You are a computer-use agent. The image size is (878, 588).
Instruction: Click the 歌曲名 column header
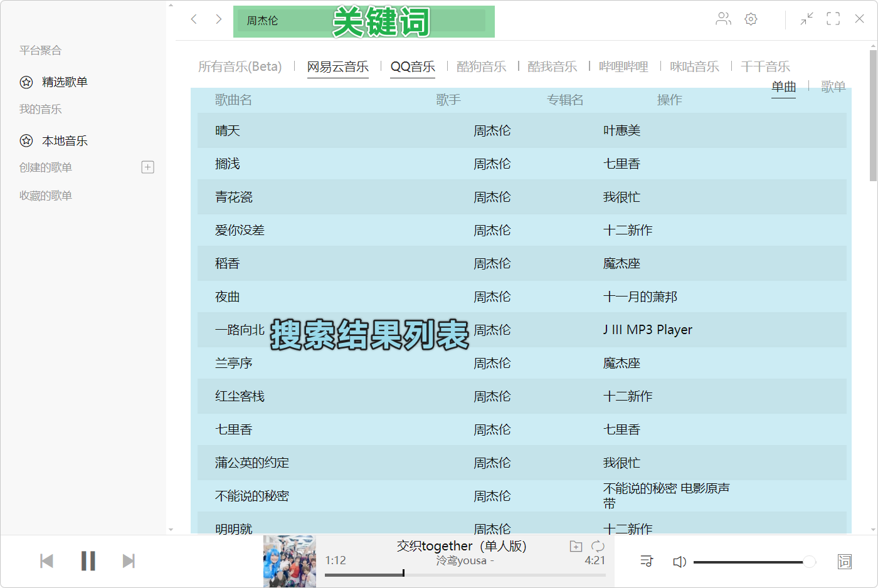233,100
